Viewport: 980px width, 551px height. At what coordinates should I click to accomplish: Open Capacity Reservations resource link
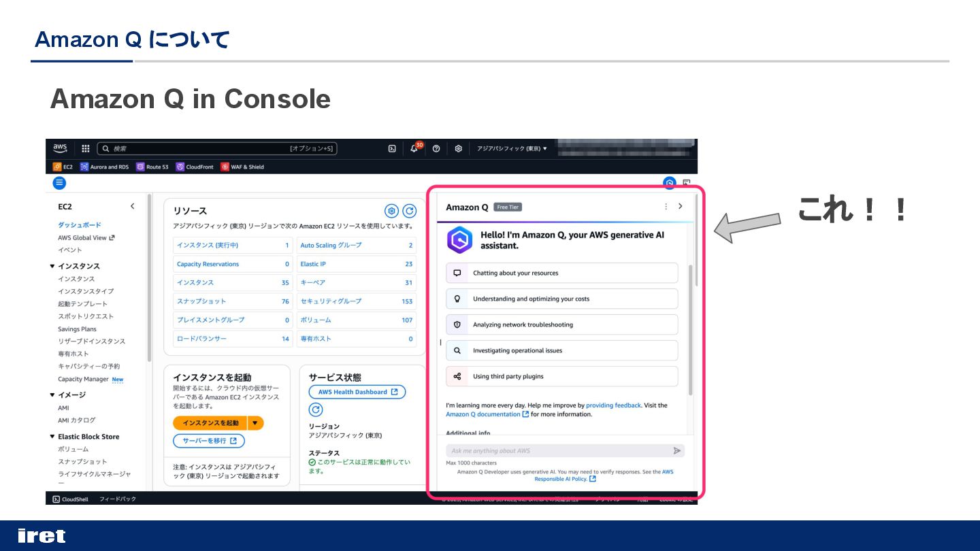coord(208,264)
